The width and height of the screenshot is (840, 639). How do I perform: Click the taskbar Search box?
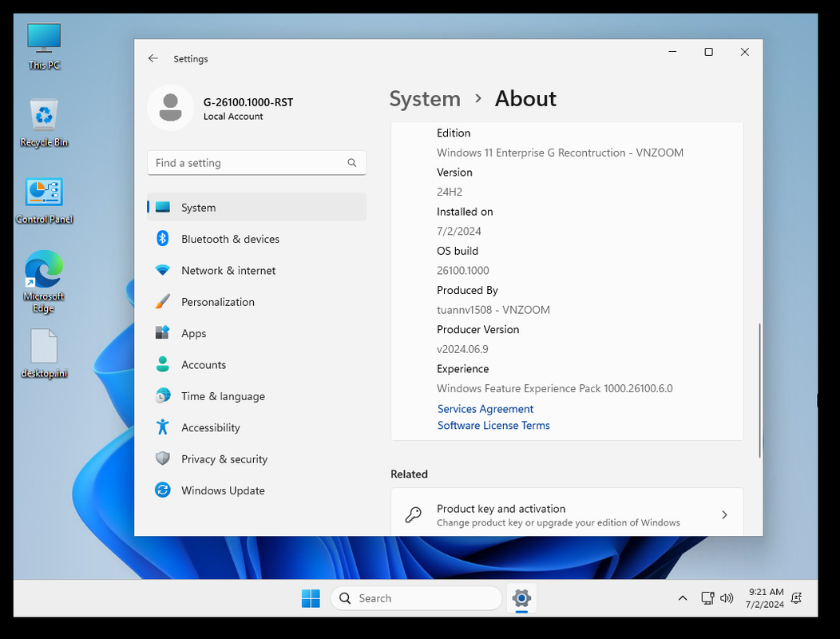(416, 598)
